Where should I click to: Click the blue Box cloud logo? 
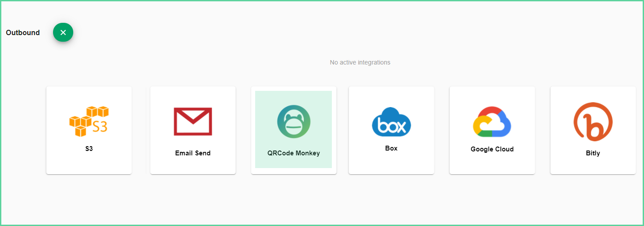click(x=391, y=122)
